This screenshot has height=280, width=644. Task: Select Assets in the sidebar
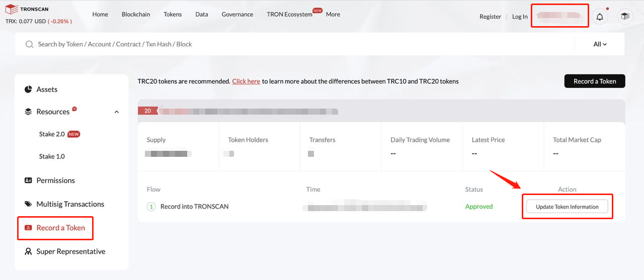47,89
